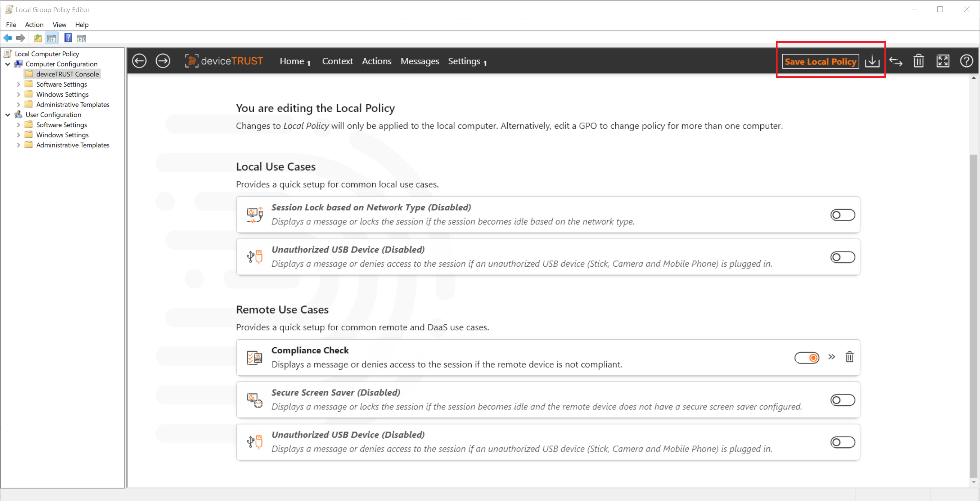Viewport: 980px width, 501px height.
Task: Click the Save Local Policy button
Action: (x=820, y=61)
